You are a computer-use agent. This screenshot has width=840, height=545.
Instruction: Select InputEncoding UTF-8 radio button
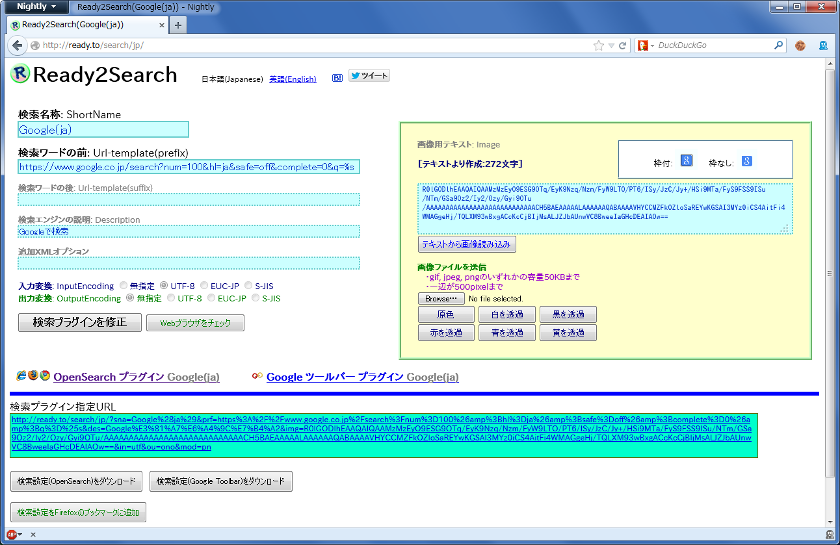(164, 286)
